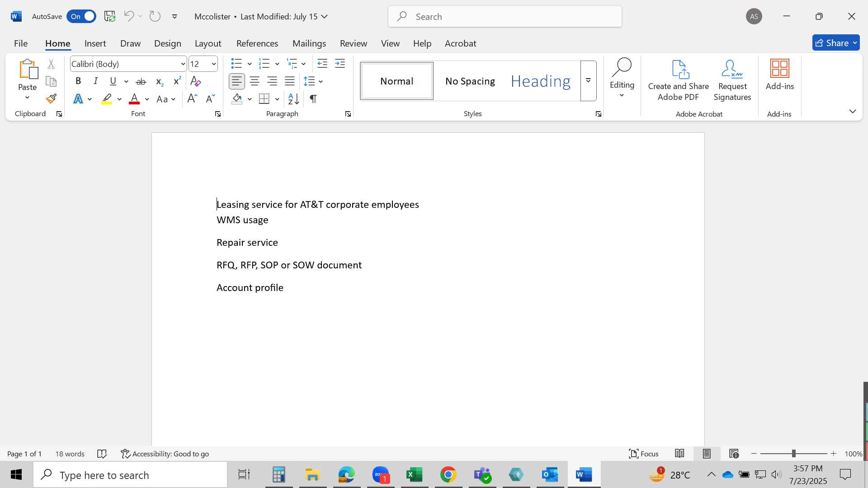Open Create and Share Adobe PDF
The height and width of the screenshot is (488, 868).
(679, 80)
